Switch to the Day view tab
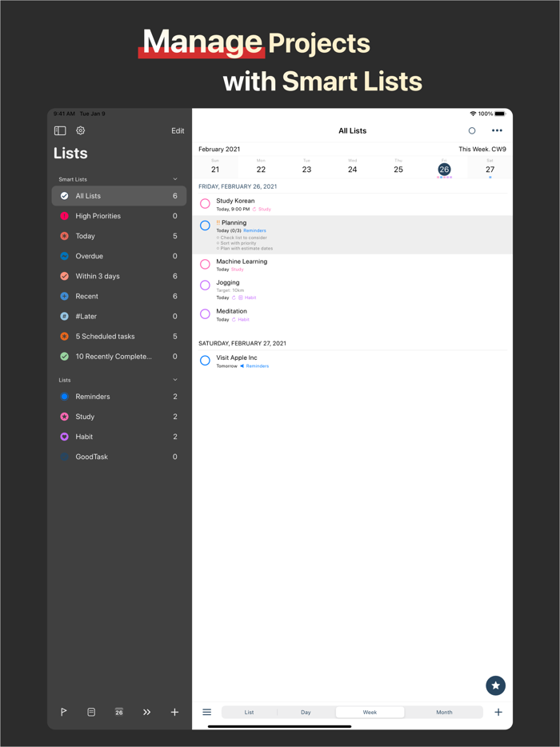Image resolution: width=560 pixels, height=747 pixels. click(x=306, y=713)
